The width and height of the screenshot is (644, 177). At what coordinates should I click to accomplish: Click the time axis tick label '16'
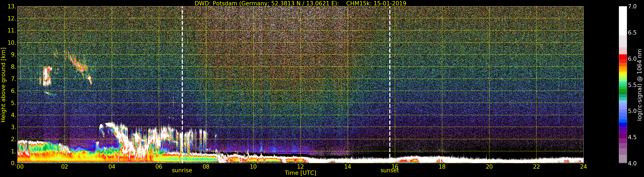(x=395, y=166)
